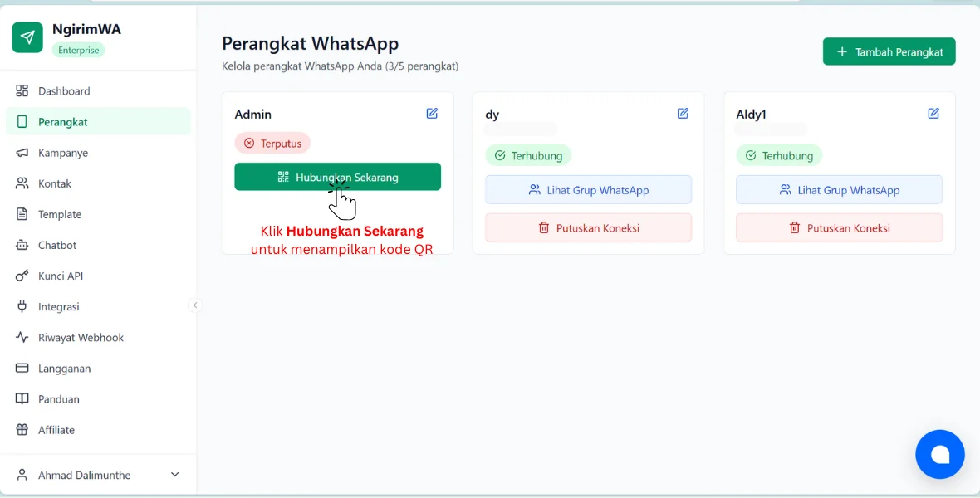Viewport: 980px width, 498px height.
Task: Click the Panduan book icon
Action: (x=22, y=398)
